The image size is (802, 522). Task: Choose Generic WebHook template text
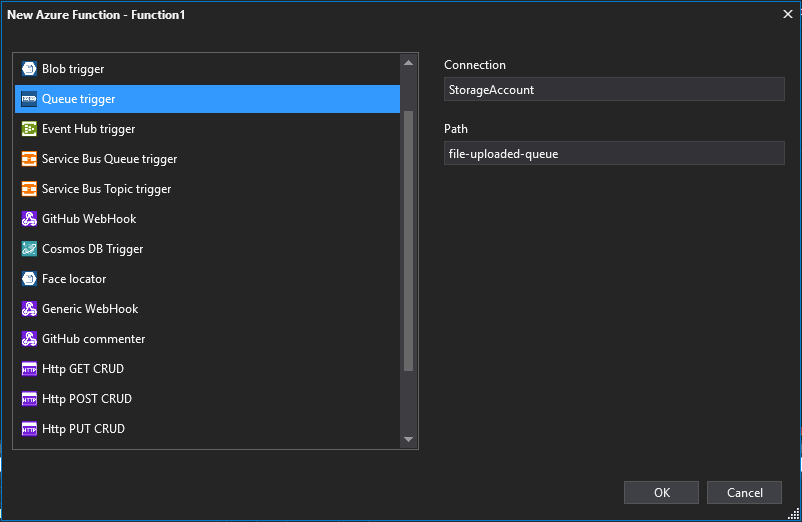point(90,309)
